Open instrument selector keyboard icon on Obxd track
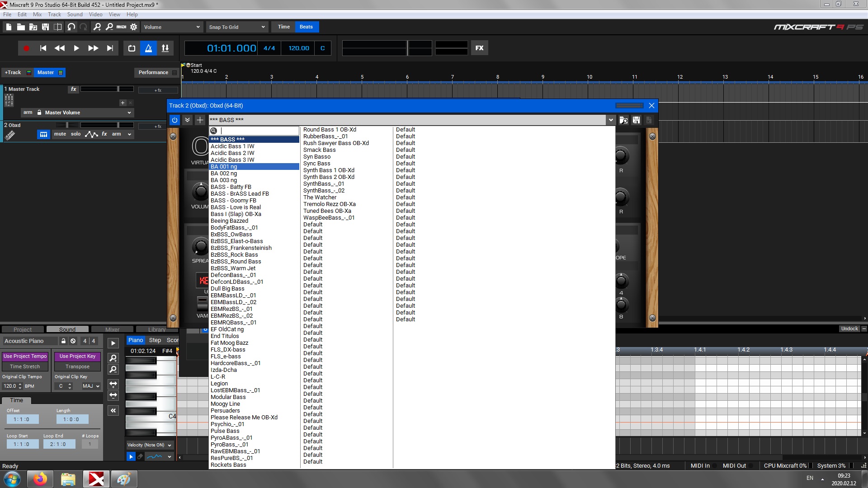The height and width of the screenshot is (488, 868). click(x=43, y=134)
